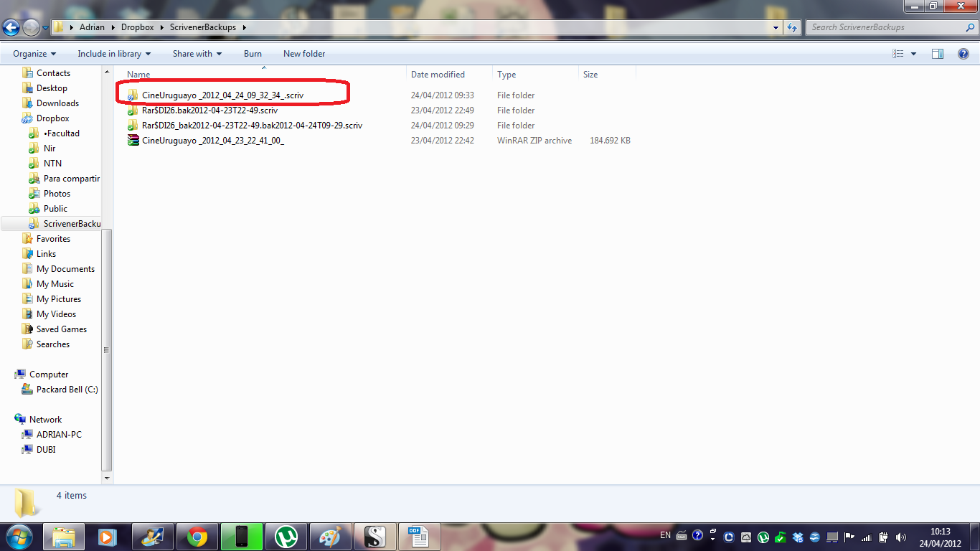Select •Facultad under Dropbox
The width and height of the screenshot is (980, 551).
click(61, 133)
